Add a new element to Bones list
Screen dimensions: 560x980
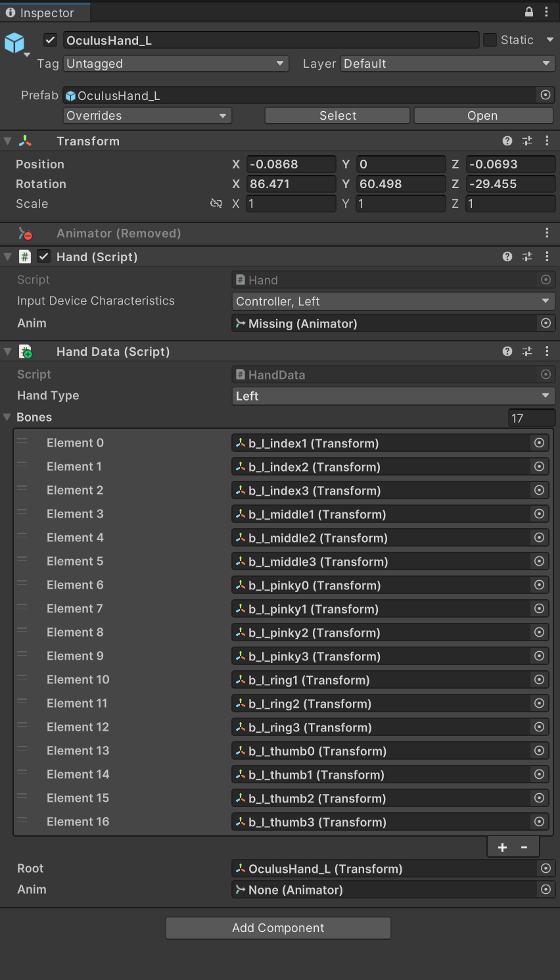(502, 847)
